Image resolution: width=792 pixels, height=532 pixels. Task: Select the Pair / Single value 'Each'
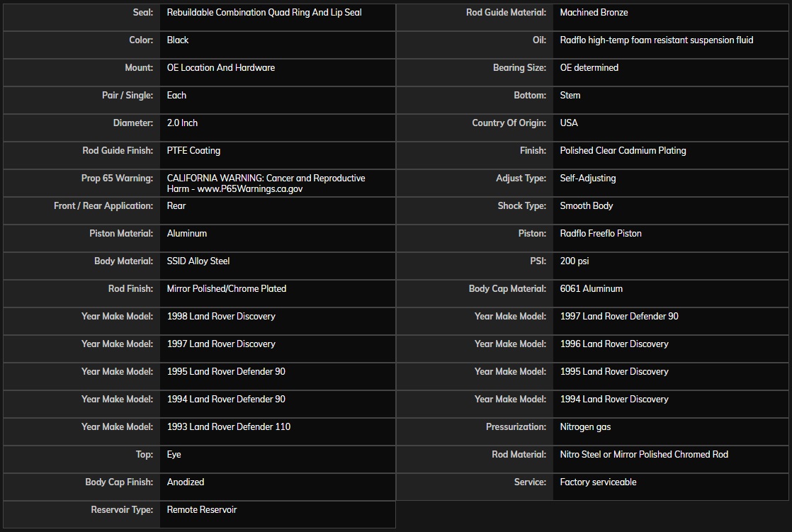177,95
